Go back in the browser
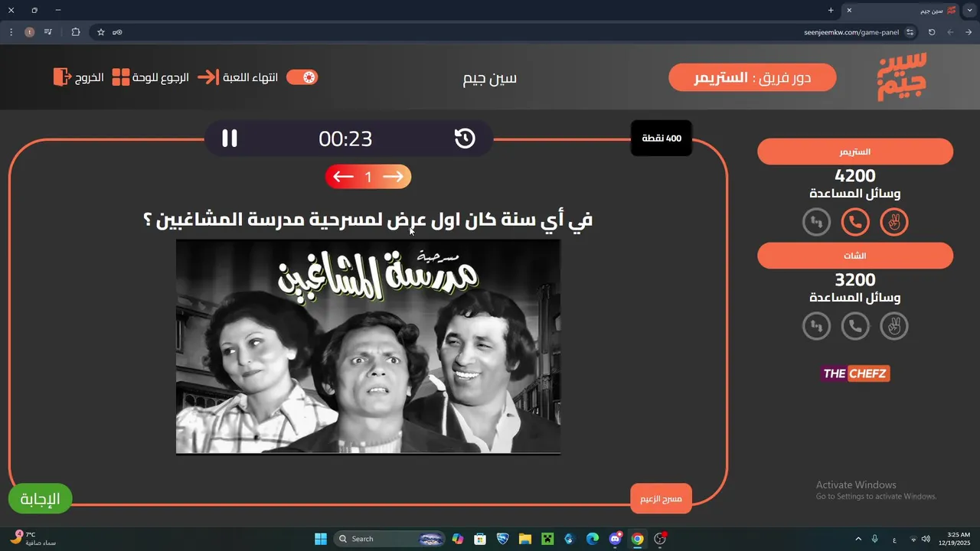Screen dimensions: 980x551 coord(969,32)
